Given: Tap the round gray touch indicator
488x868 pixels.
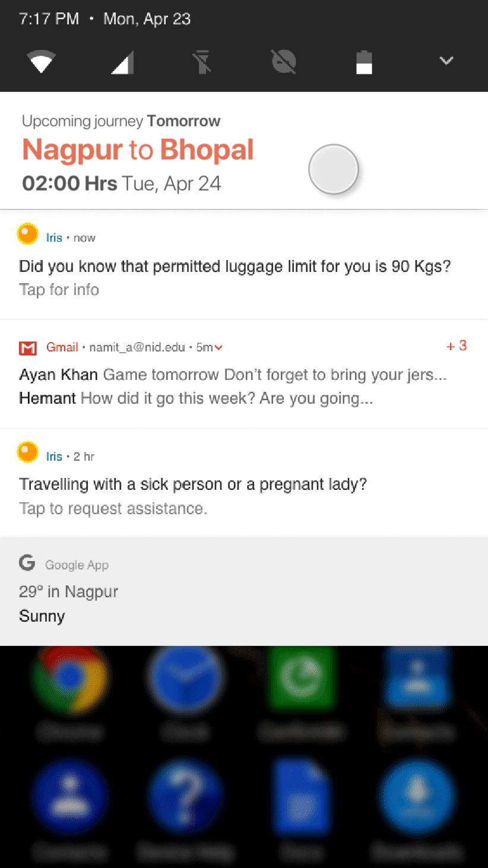Looking at the screenshot, I should [x=334, y=169].
